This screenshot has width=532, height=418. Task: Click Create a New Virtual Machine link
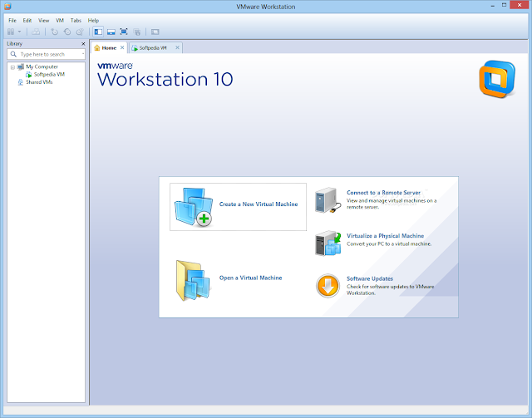(x=259, y=204)
